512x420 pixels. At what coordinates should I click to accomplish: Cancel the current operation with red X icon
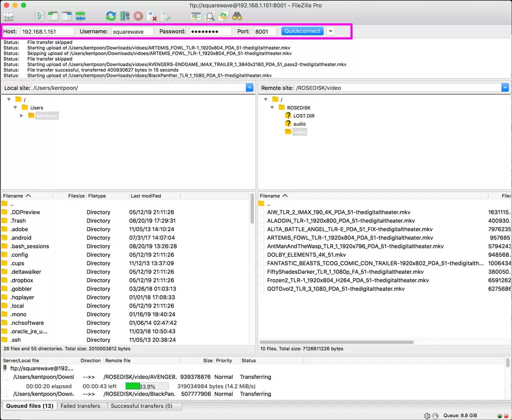(138, 16)
